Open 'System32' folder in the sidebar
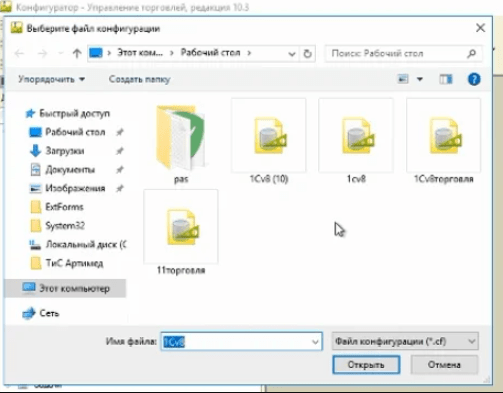The height and width of the screenshot is (393, 503). (x=58, y=226)
